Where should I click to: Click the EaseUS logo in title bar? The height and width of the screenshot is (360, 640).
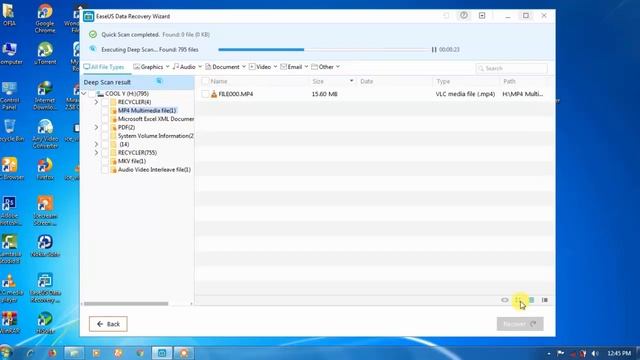[x=89, y=16]
